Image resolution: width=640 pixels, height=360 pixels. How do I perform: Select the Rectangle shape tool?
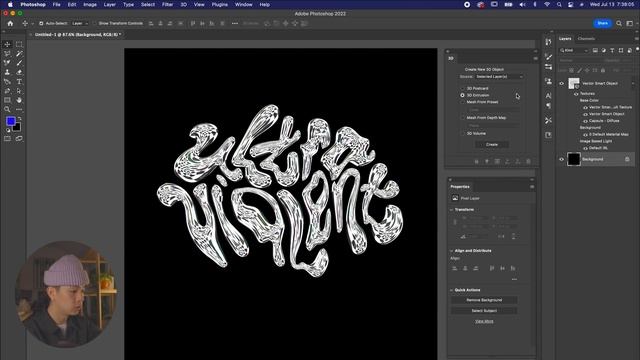click(7, 100)
